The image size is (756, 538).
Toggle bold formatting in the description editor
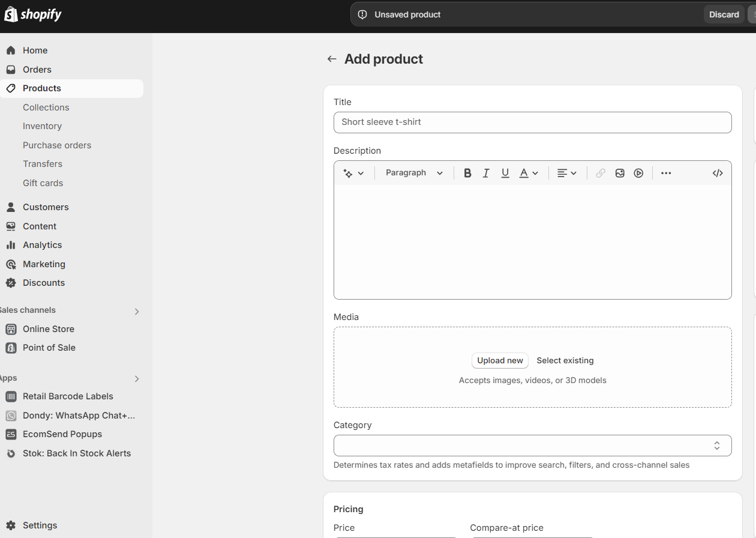point(467,173)
